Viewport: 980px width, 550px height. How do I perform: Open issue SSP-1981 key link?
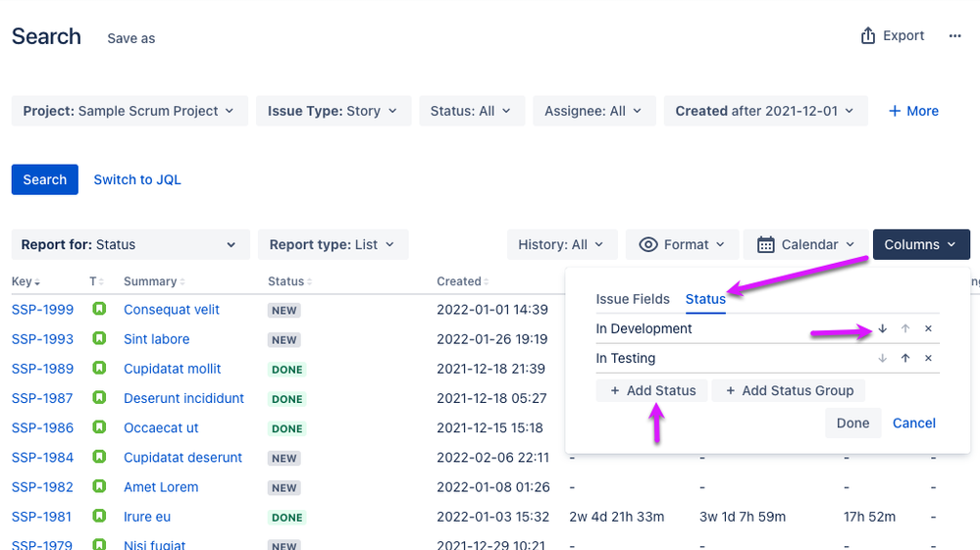coord(41,517)
